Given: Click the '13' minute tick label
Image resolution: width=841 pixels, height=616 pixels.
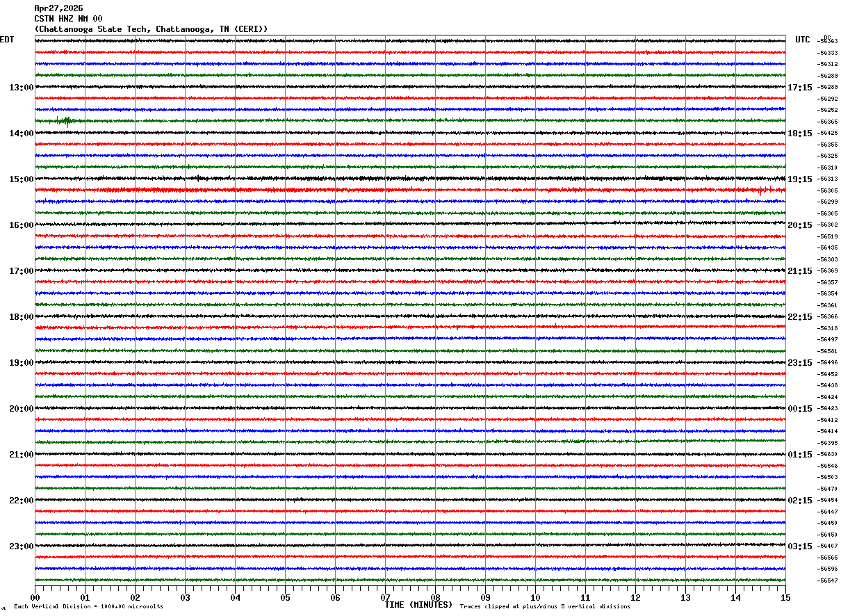Looking at the screenshot, I should [685, 597].
